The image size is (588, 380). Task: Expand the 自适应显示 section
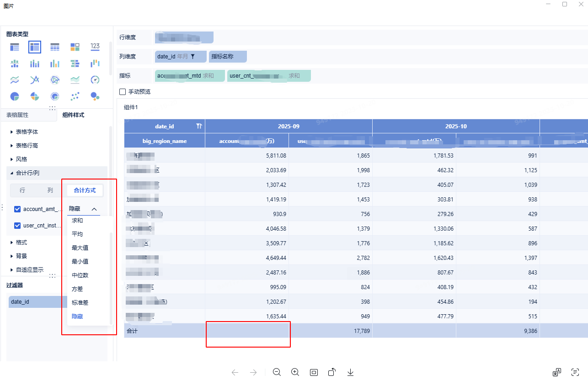click(27, 269)
